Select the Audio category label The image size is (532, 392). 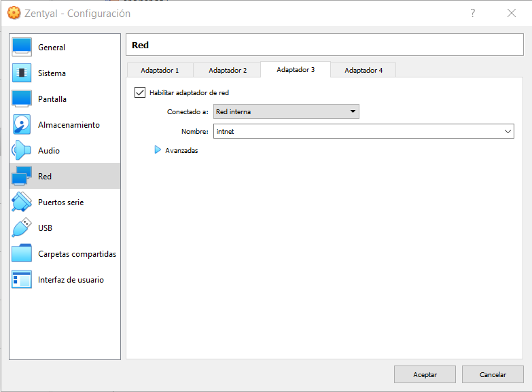[x=49, y=151]
